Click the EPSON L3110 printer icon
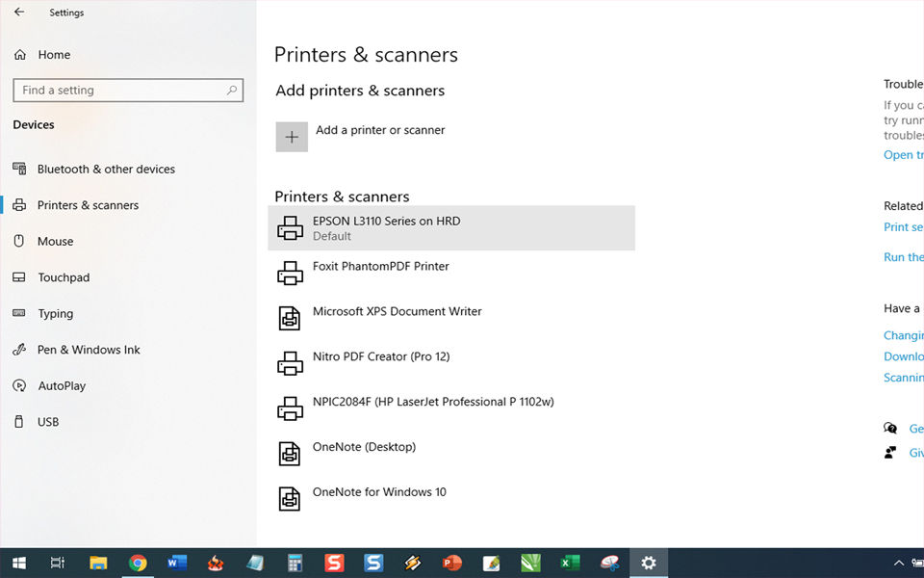Image resolution: width=924 pixels, height=578 pixels. [291, 227]
